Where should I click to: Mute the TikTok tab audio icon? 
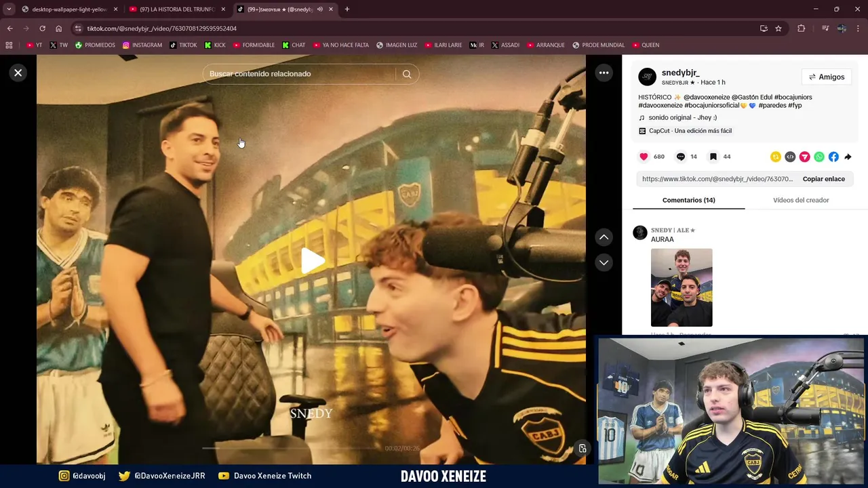pyautogui.click(x=319, y=9)
